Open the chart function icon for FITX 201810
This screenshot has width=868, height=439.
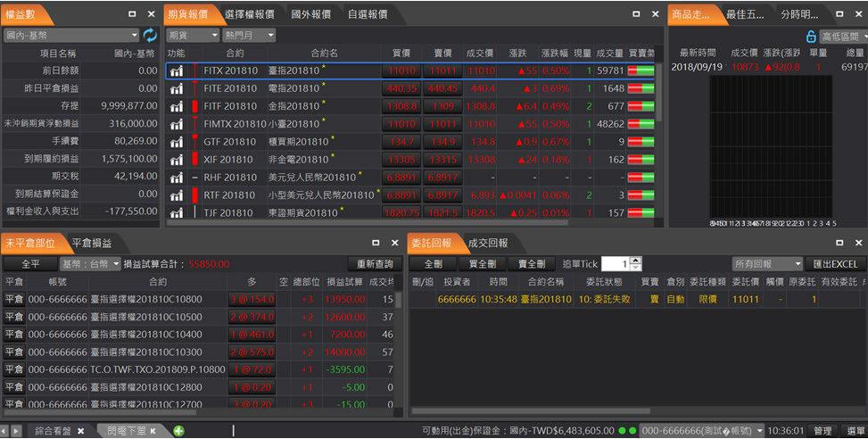click(177, 70)
